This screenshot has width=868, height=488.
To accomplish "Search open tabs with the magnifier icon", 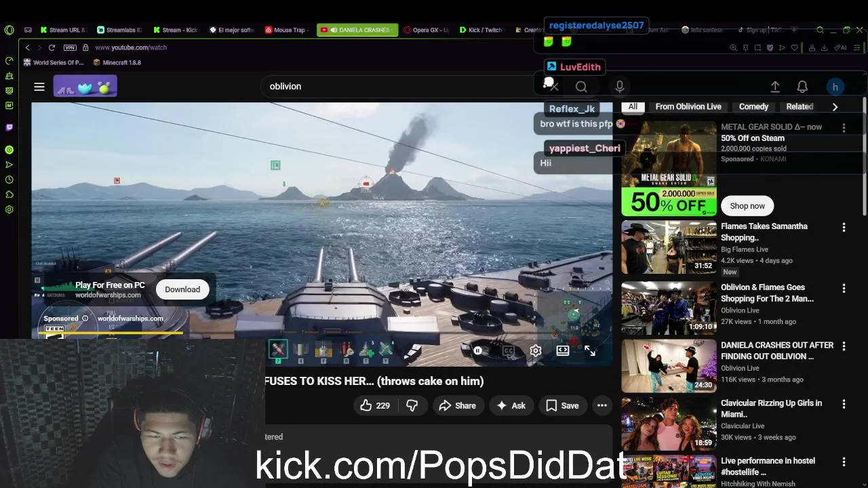I will coord(820,30).
